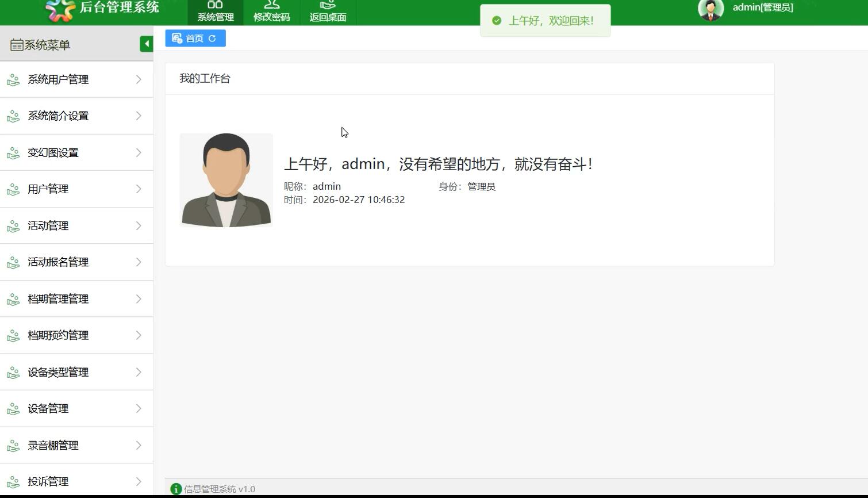
Task: Click the icon beside 档期预约管理
Action: click(13, 335)
